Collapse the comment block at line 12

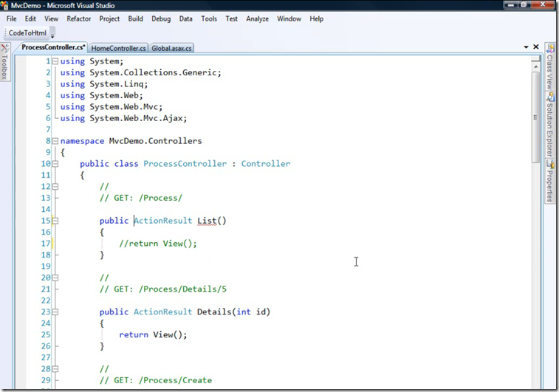(55, 187)
